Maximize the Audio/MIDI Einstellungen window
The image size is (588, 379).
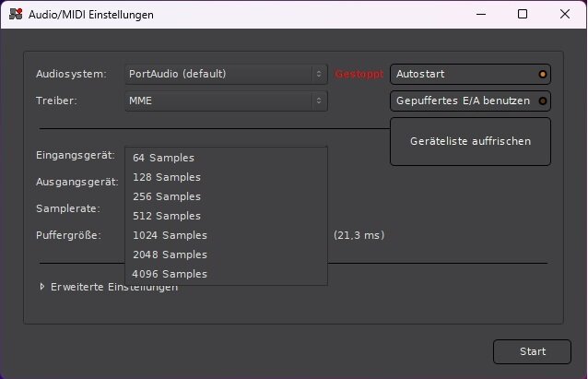(x=523, y=14)
